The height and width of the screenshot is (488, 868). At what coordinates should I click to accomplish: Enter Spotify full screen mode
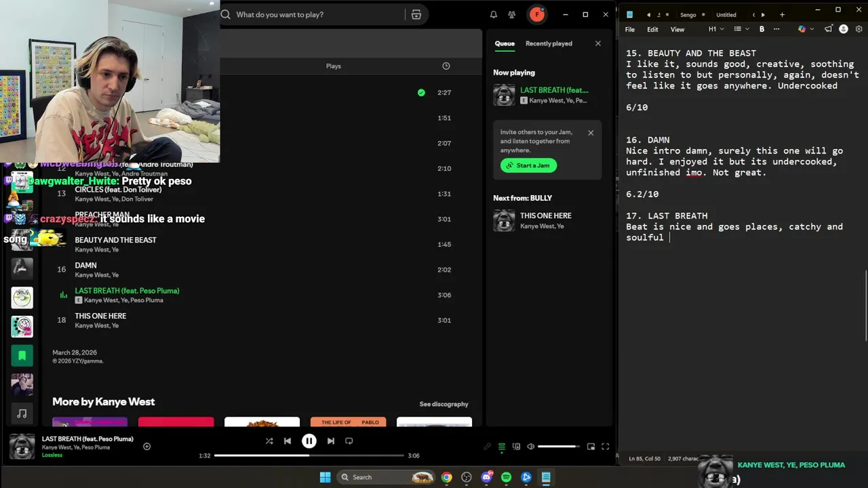tap(605, 447)
